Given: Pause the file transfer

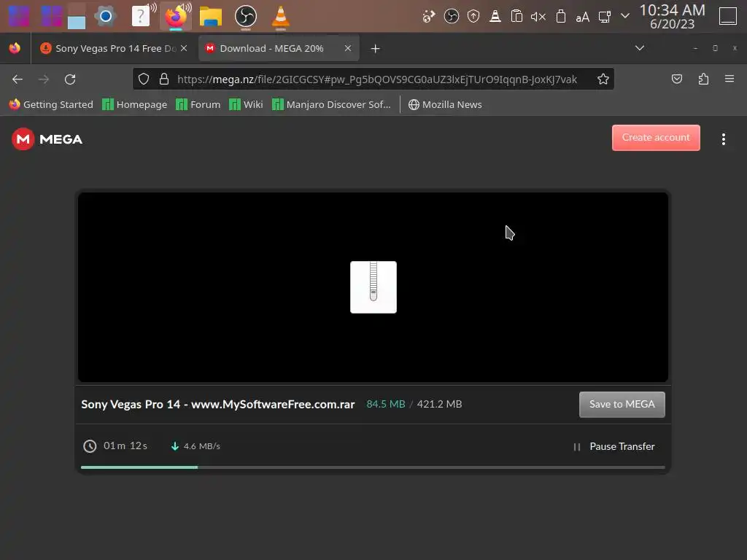Looking at the screenshot, I should [614, 447].
